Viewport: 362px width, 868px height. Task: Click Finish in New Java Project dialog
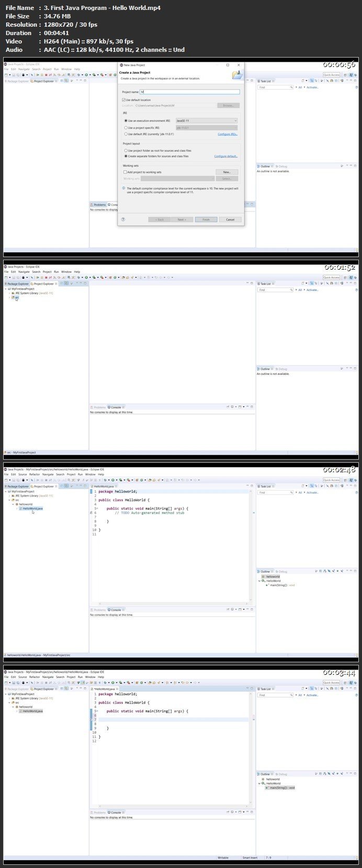pyautogui.click(x=206, y=219)
